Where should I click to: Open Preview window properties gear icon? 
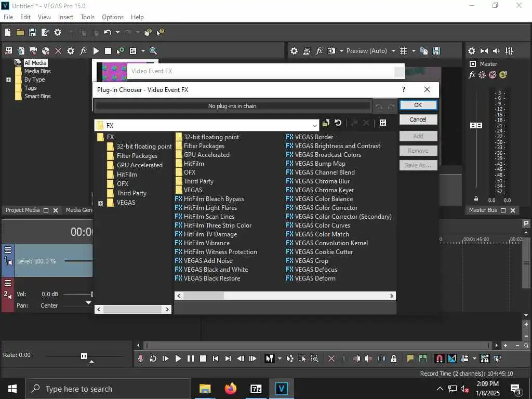coord(294,51)
